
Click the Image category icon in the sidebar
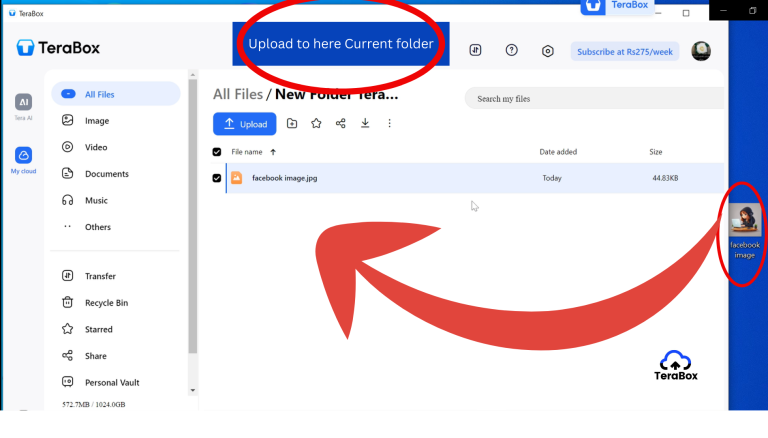[68, 121]
